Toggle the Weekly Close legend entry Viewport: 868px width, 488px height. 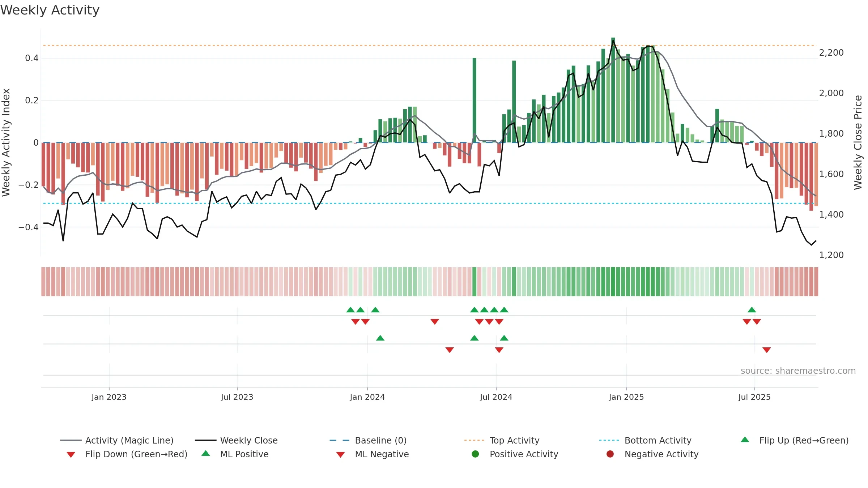236,440
